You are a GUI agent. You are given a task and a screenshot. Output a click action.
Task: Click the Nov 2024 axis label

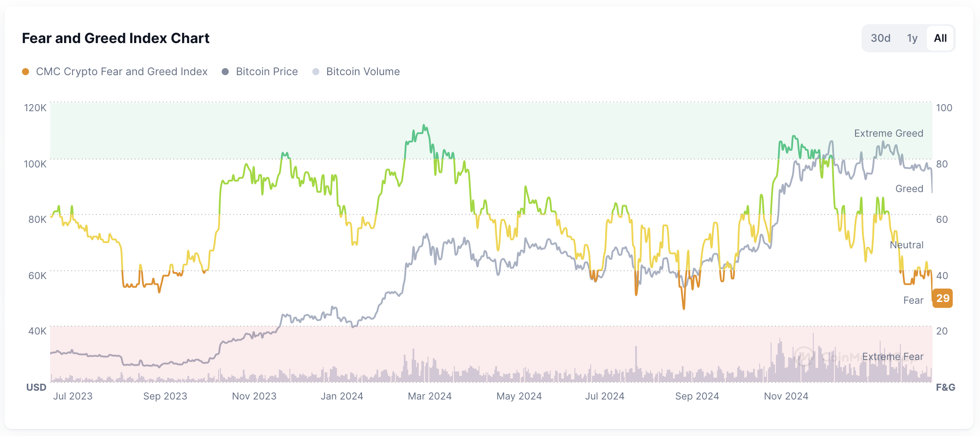click(x=786, y=396)
